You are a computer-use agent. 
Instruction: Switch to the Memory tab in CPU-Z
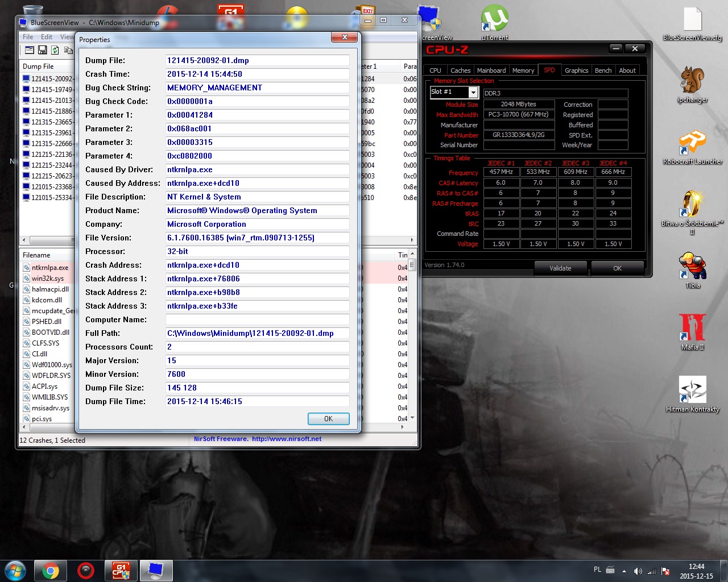click(x=523, y=70)
